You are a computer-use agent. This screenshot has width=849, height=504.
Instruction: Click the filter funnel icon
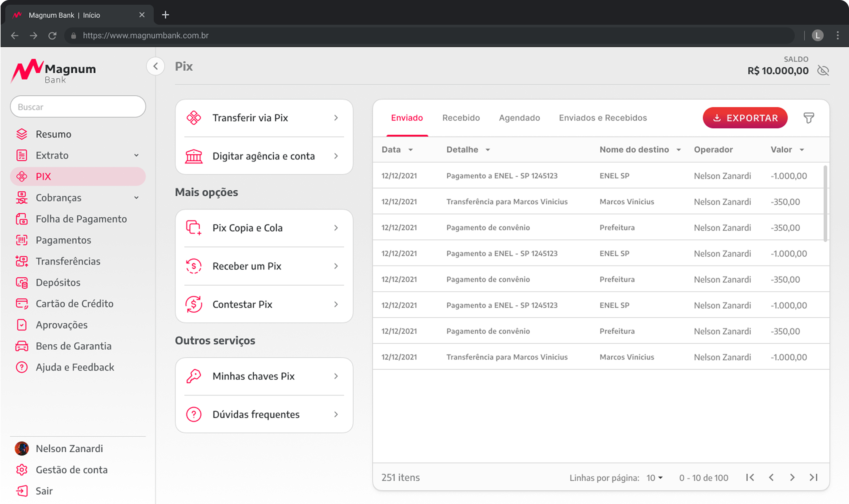pos(809,118)
